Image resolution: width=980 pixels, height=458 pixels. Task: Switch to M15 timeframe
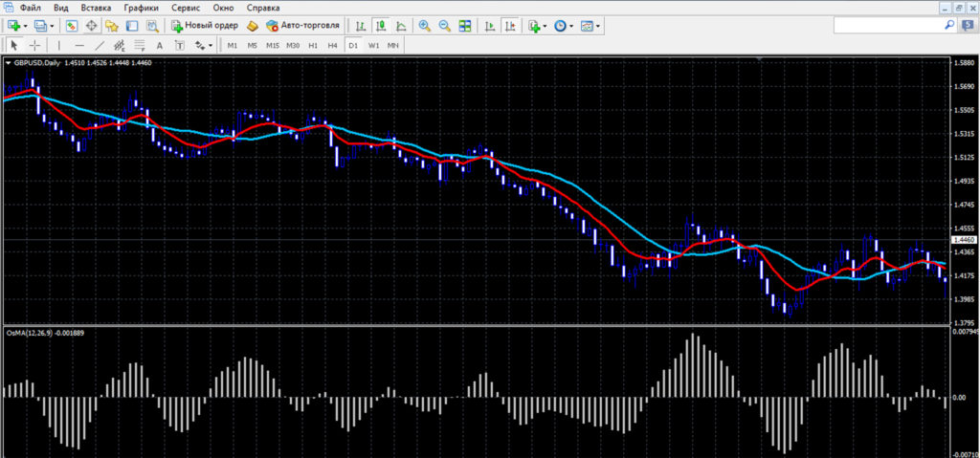coord(273,46)
